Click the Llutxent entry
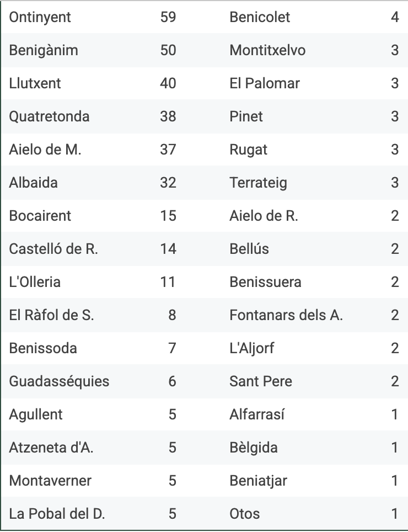The image size is (408, 532). click(x=35, y=83)
